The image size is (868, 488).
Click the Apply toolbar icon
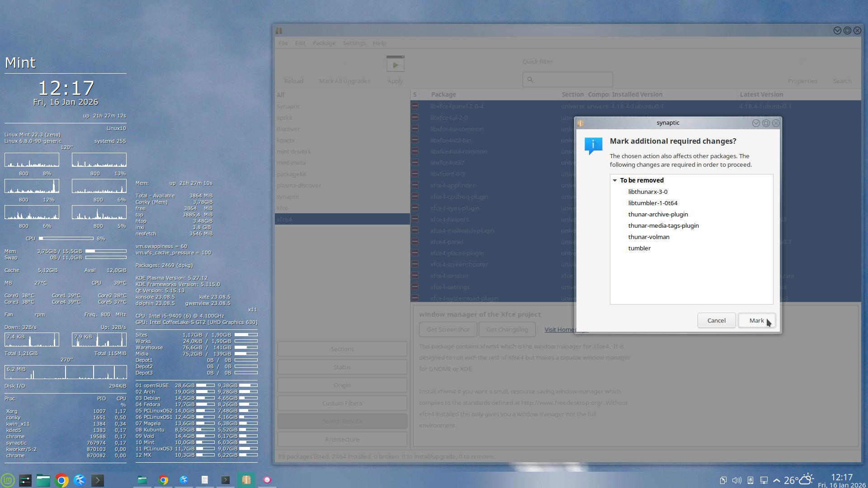pyautogui.click(x=395, y=65)
